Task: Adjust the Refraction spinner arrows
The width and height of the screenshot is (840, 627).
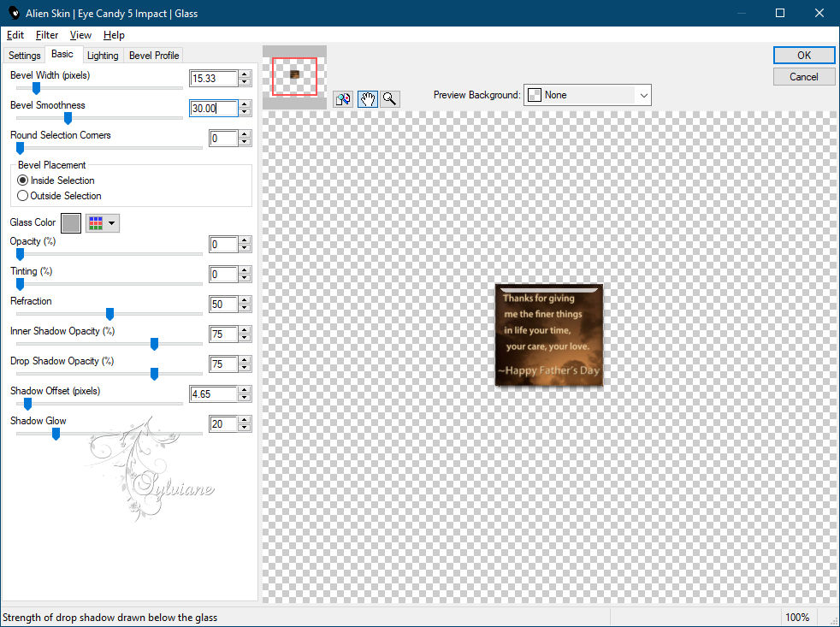Action: point(245,305)
